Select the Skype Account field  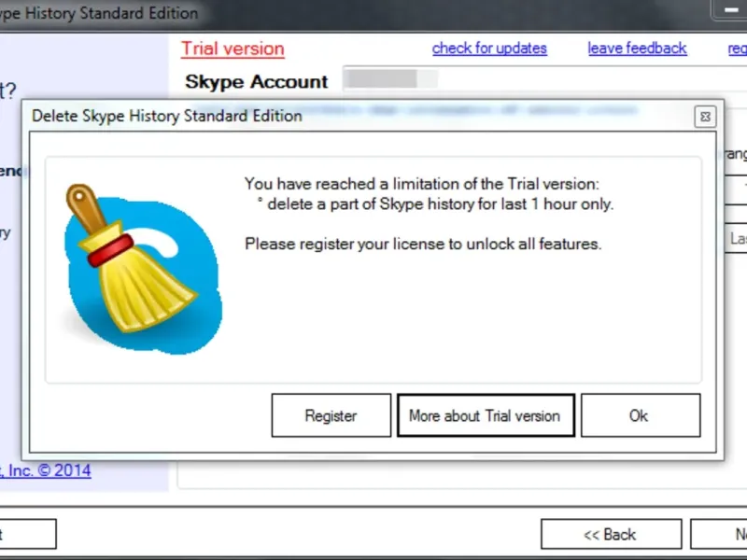coord(543,79)
